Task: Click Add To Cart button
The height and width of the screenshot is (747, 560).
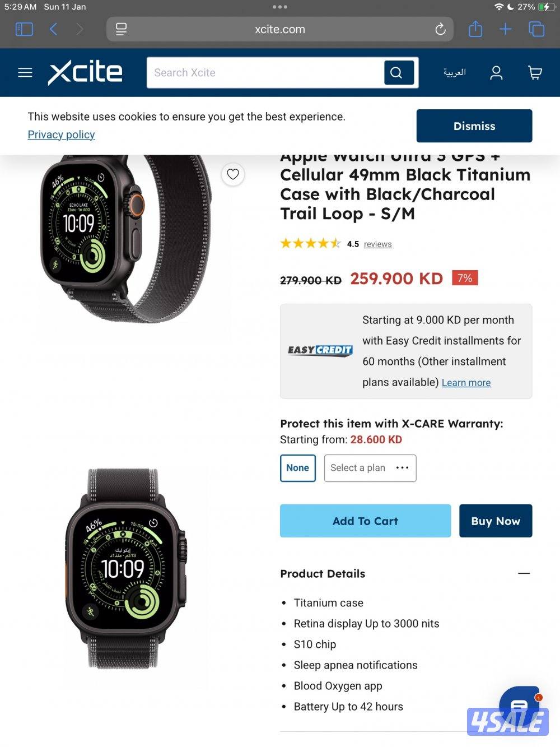Action: [365, 521]
